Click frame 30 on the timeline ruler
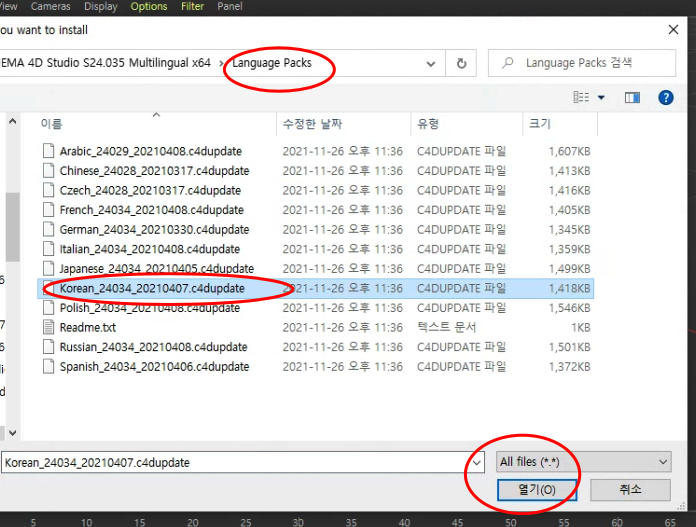Image resolution: width=696 pixels, height=527 pixels. coord(298,522)
